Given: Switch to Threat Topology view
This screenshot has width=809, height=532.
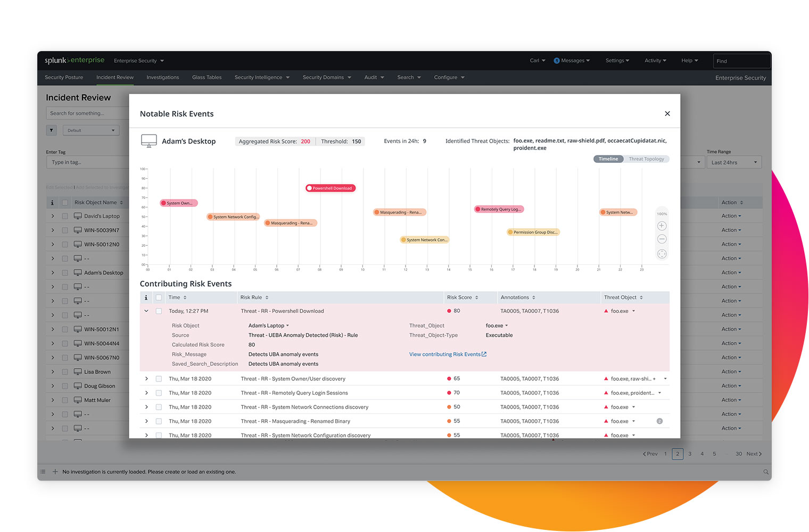Looking at the screenshot, I should (x=646, y=159).
